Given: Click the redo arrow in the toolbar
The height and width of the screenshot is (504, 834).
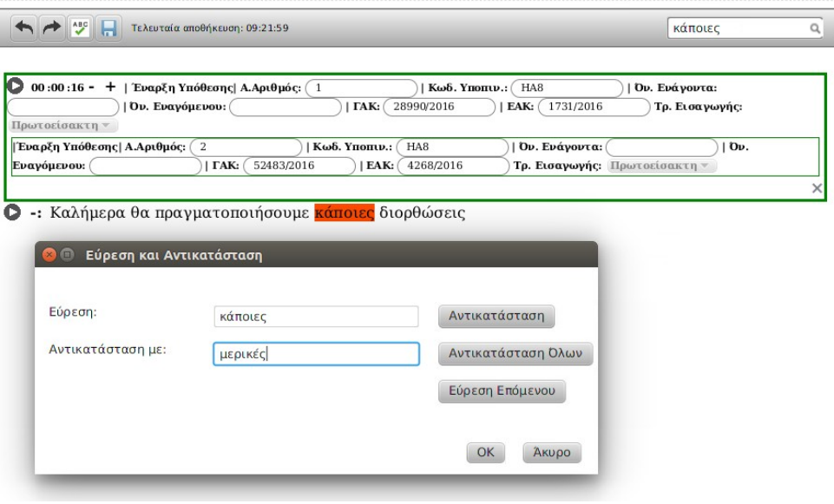Looking at the screenshot, I should tap(52, 28).
